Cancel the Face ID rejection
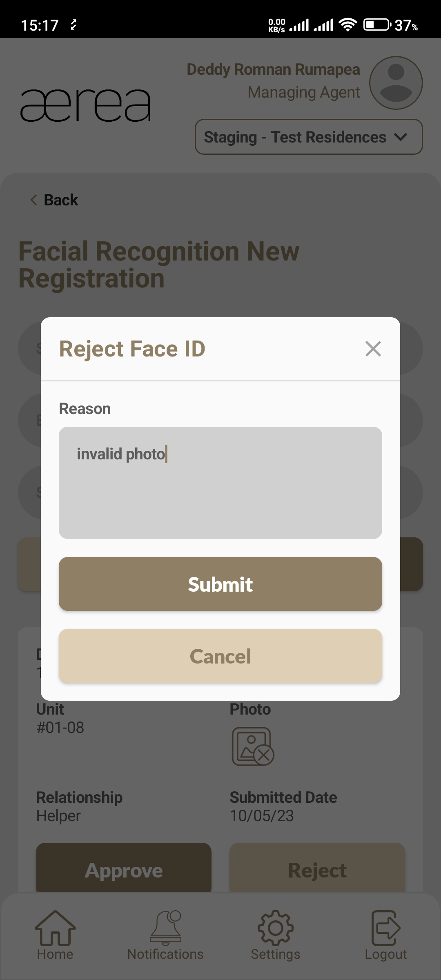The image size is (441, 980). (x=220, y=656)
